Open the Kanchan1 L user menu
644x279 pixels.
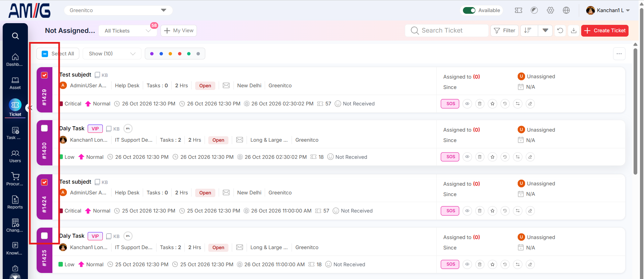[x=608, y=10]
